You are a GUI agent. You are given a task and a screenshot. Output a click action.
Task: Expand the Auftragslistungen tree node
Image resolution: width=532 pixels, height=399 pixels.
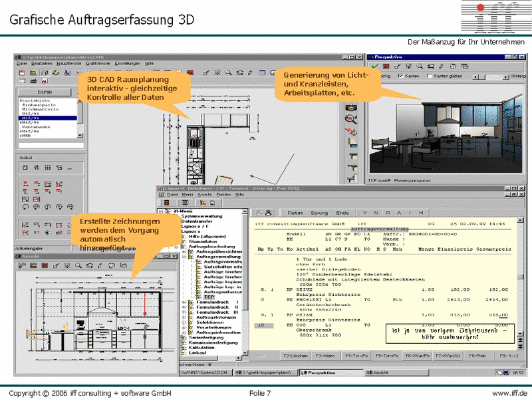pyautogui.click(x=184, y=317)
